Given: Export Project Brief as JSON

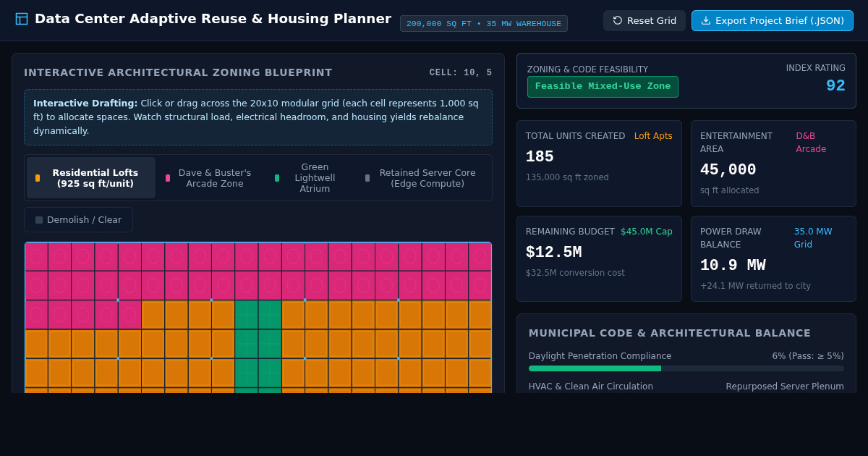Looking at the screenshot, I should [773, 20].
